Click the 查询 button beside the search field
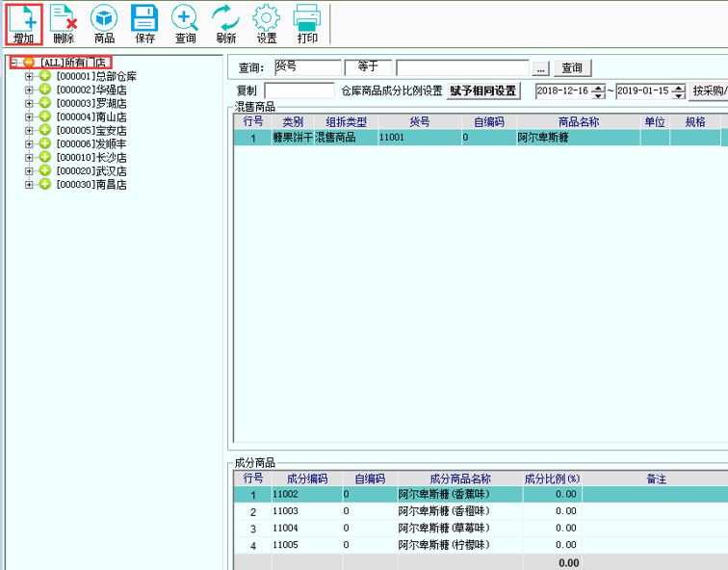The height and width of the screenshot is (570, 728). (572, 67)
